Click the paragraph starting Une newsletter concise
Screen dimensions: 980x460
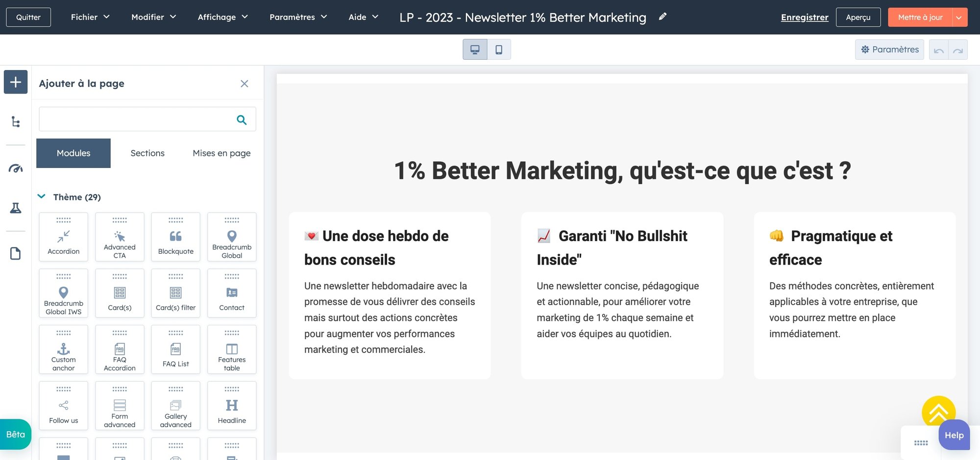pos(618,310)
